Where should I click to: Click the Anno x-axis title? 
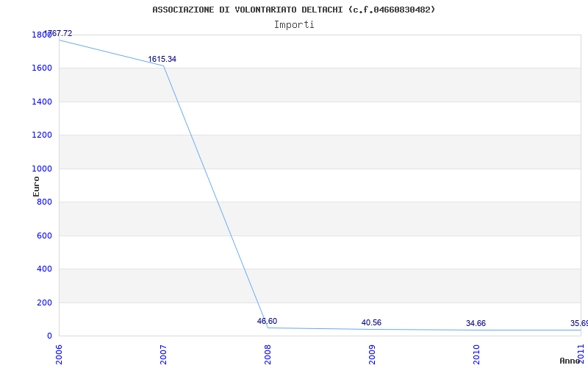[570, 361]
